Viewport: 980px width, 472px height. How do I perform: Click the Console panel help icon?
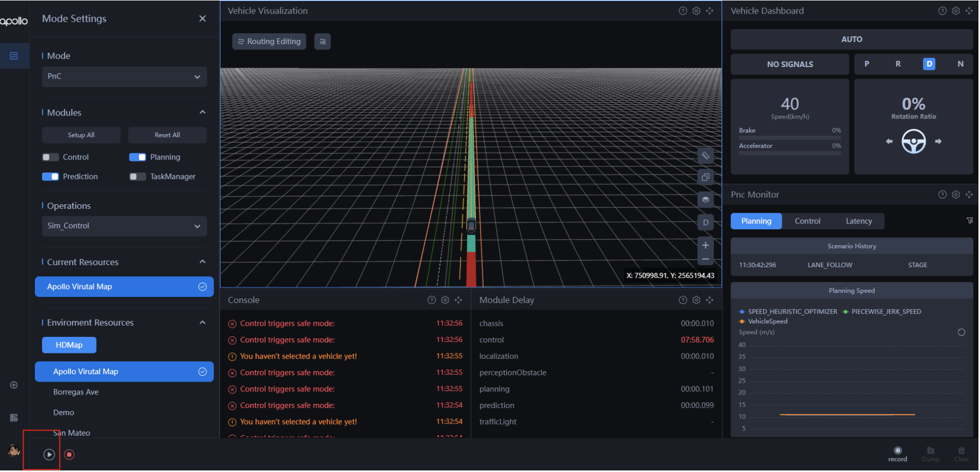pyautogui.click(x=432, y=300)
